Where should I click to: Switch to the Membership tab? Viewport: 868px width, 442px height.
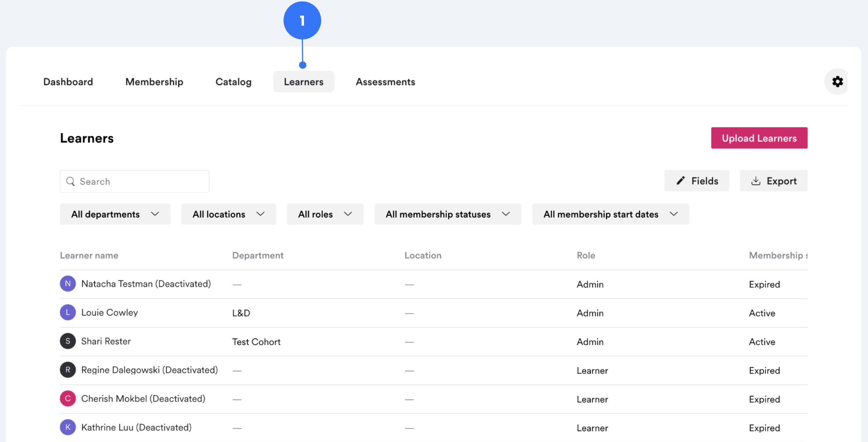pyautogui.click(x=154, y=82)
